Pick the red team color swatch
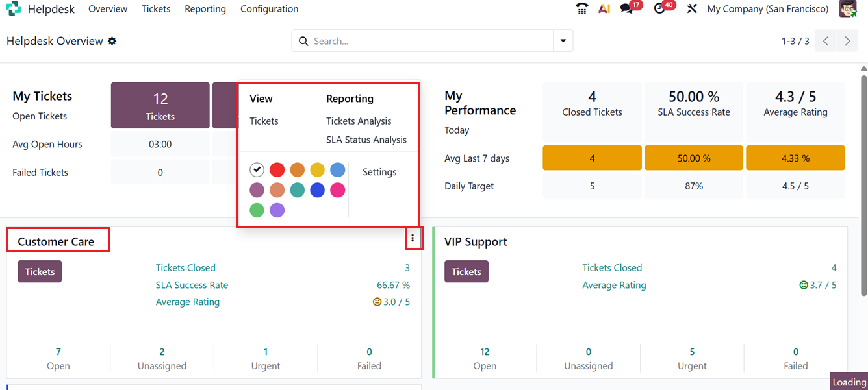Image resolution: width=868 pixels, height=390 pixels. (x=277, y=169)
